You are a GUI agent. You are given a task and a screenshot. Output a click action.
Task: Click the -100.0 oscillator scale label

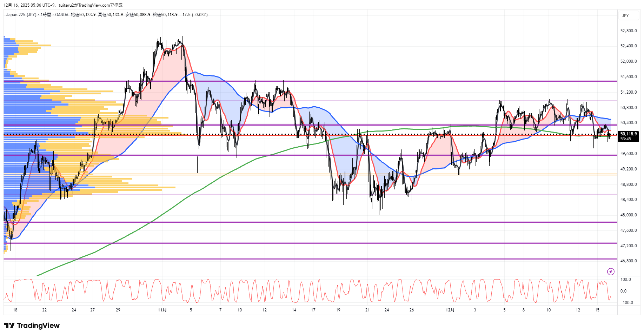[626, 303]
